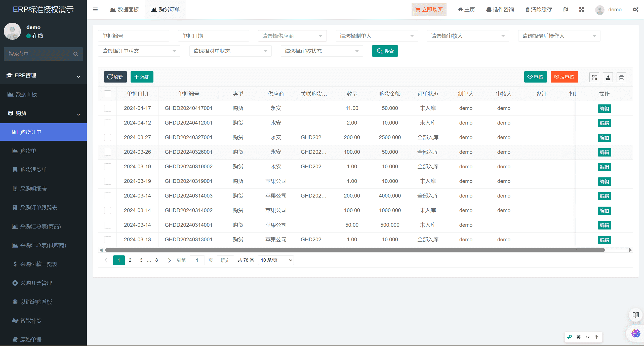
Task: Focus the 单据编号 input field
Action: point(134,36)
